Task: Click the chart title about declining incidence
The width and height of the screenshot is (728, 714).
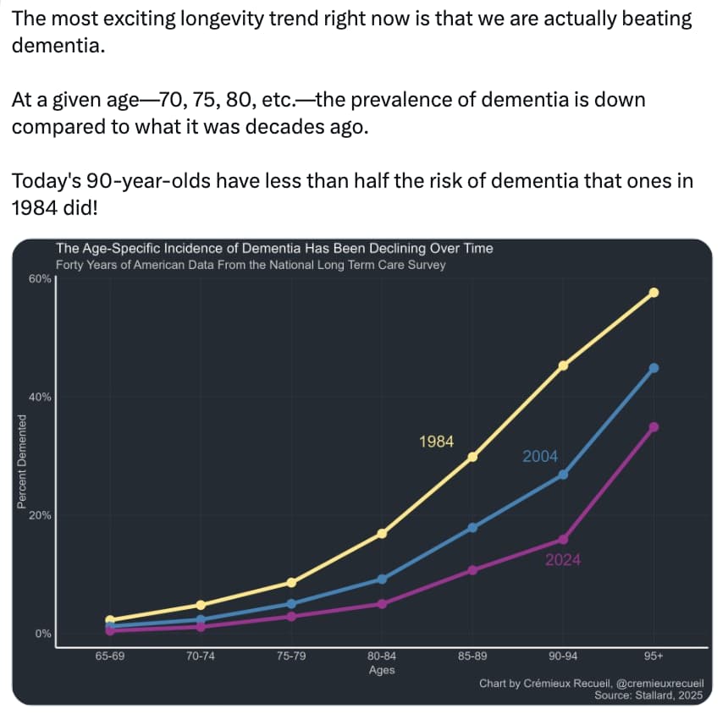Action: click(x=274, y=248)
